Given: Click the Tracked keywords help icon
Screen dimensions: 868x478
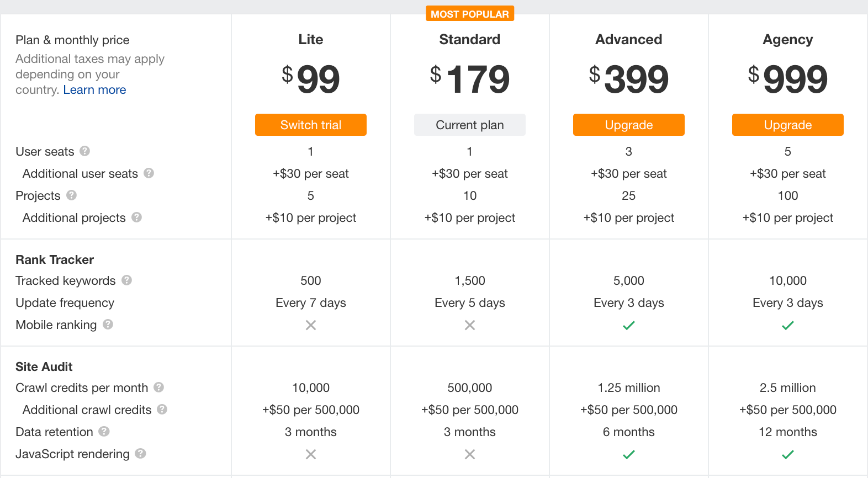Looking at the screenshot, I should pyautogui.click(x=126, y=280).
